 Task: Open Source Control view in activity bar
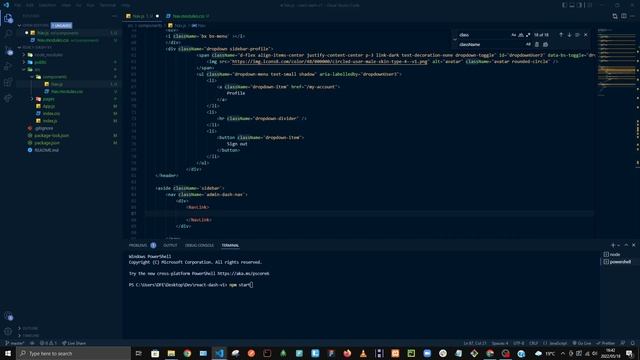(x=8, y=51)
